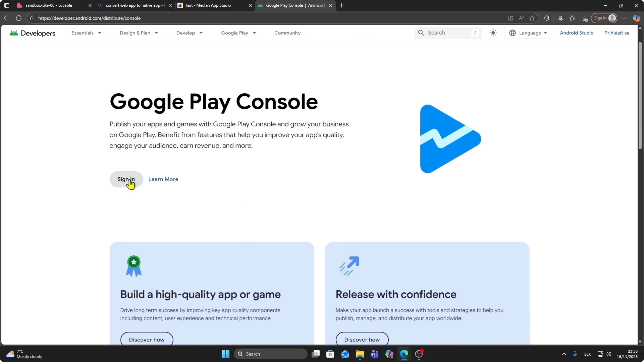Viewport: 644px width, 362px height.
Task: Click the Read aloud icon
Action: (x=521, y=18)
